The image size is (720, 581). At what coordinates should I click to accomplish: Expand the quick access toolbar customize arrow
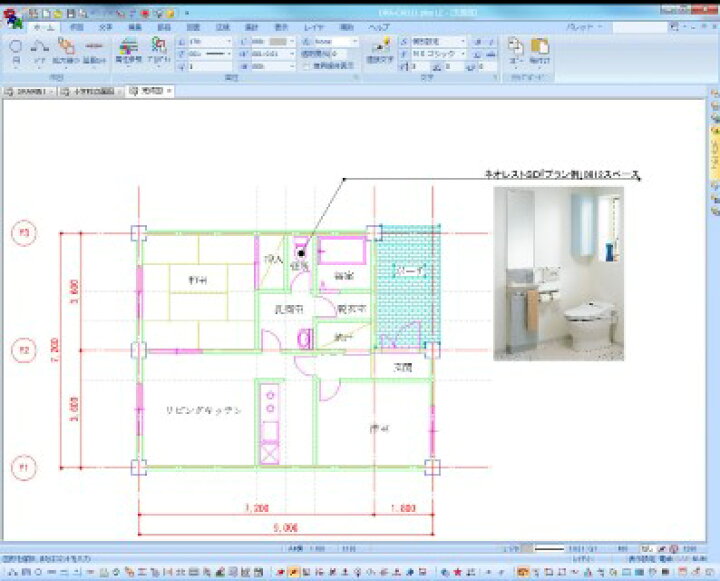coord(187,13)
